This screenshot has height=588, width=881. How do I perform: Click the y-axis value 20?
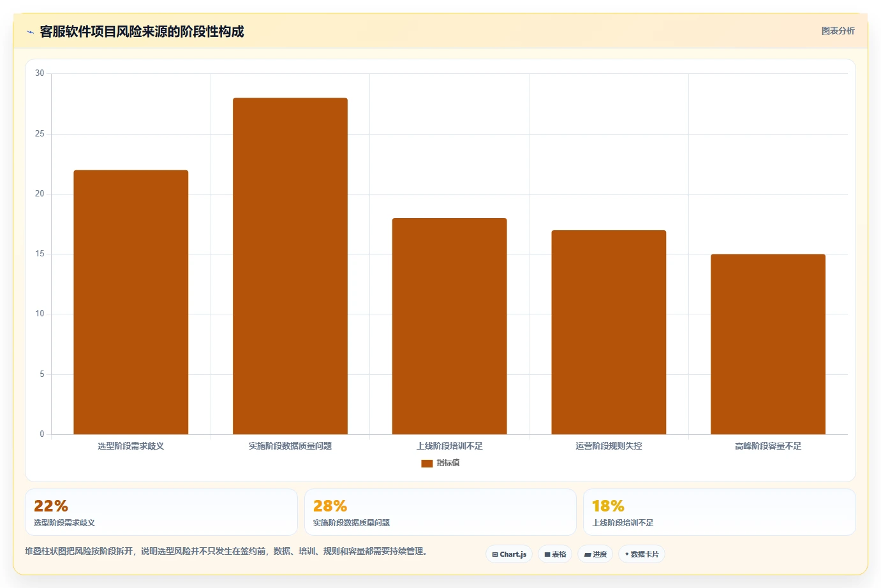click(x=40, y=194)
